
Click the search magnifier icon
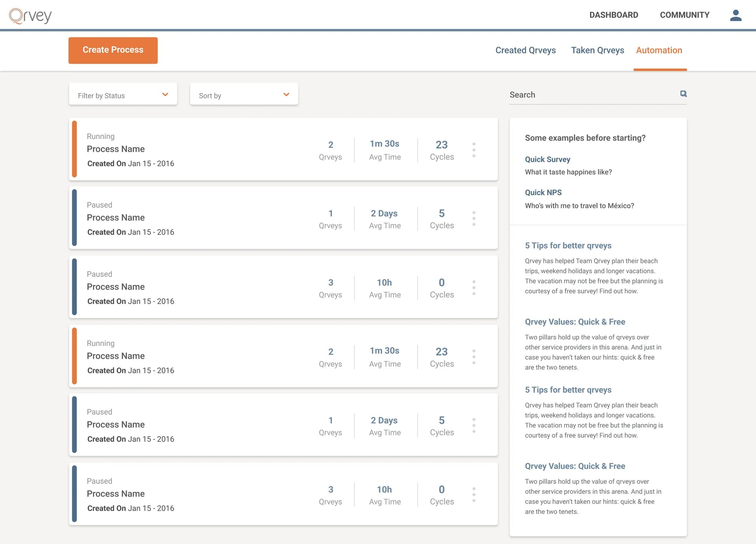(x=683, y=94)
